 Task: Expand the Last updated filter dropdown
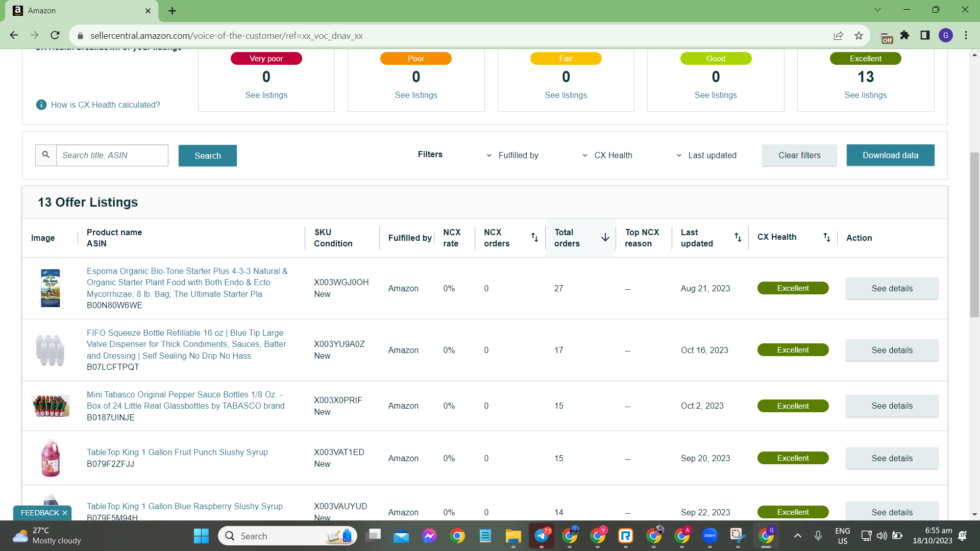[x=706, y=155]
